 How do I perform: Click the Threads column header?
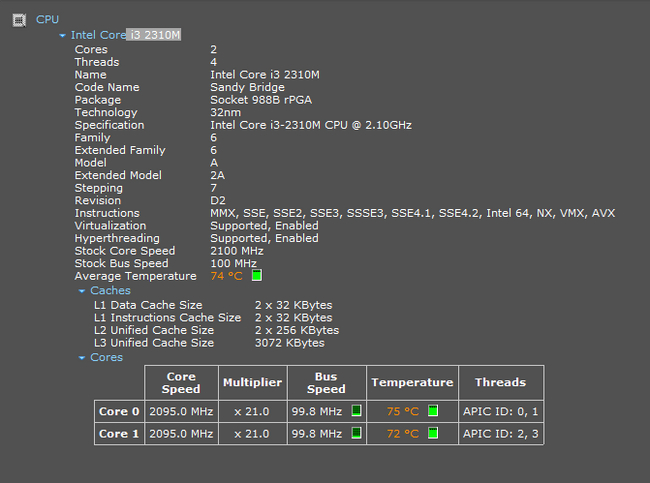500,382
